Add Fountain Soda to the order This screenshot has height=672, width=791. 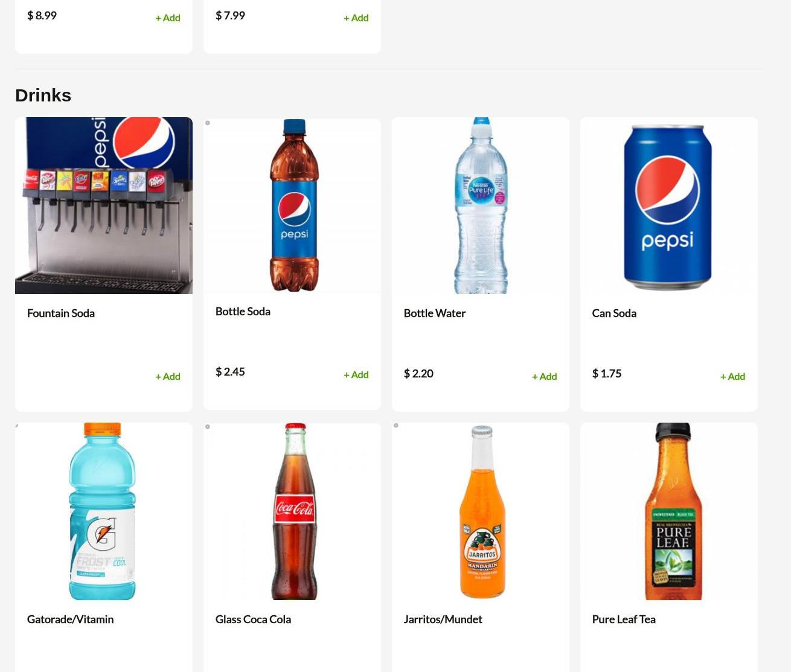(168, 376)
